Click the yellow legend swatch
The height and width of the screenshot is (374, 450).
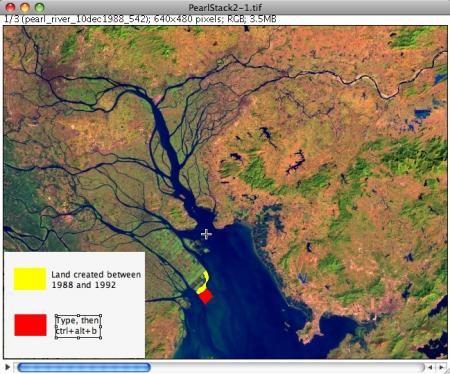(x=30, y=279)
